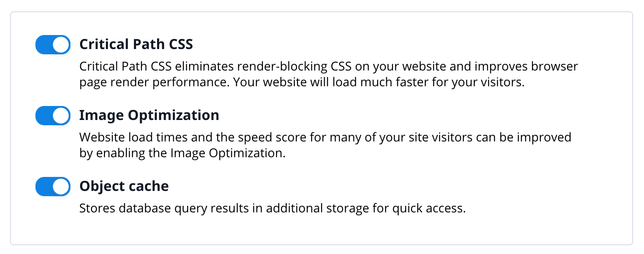Click the white knob of the Object cache switch

pyautogui.click(x=61, y=187)
